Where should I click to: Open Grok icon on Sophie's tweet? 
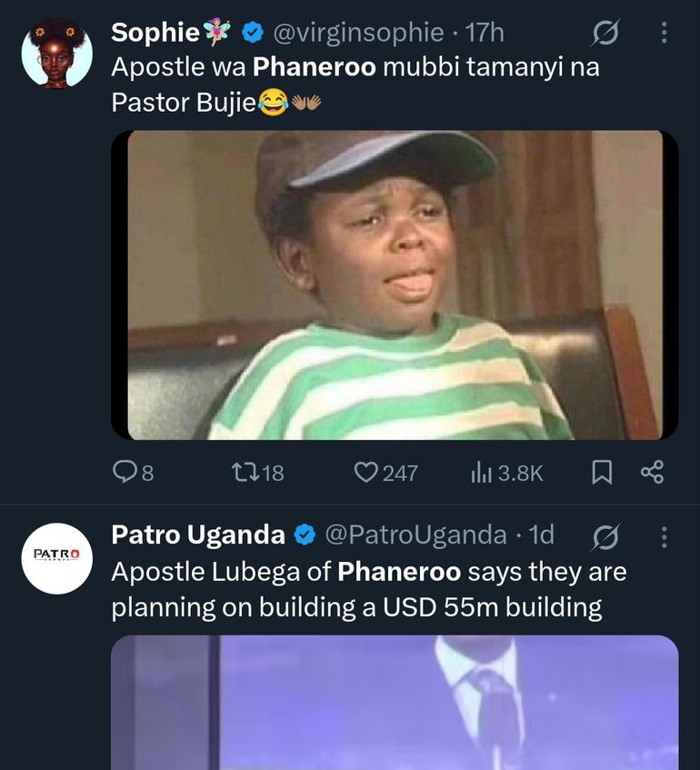pos(605,35)
